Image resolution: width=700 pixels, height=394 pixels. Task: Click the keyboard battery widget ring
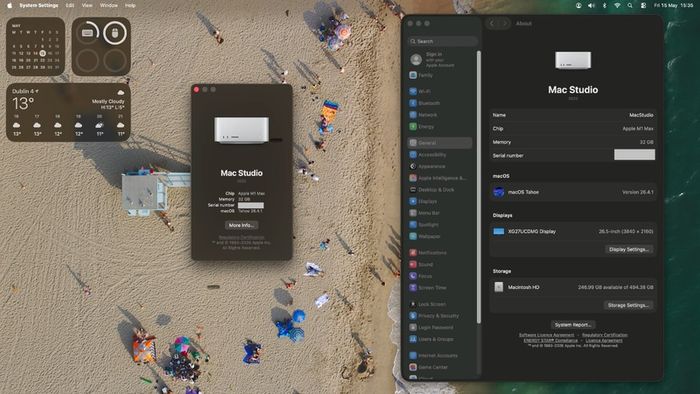pyautogui.click(x=88, y=33)
